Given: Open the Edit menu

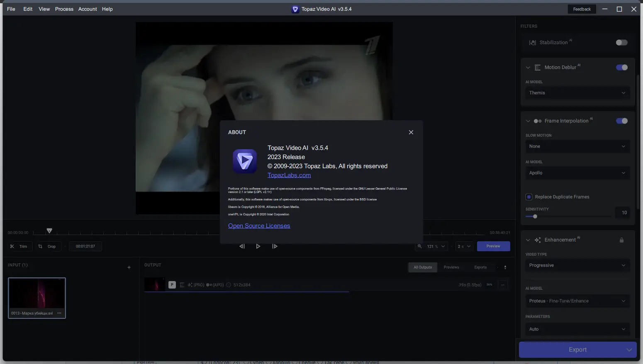Looking at the screenshot, I should (x=28, y=9).
